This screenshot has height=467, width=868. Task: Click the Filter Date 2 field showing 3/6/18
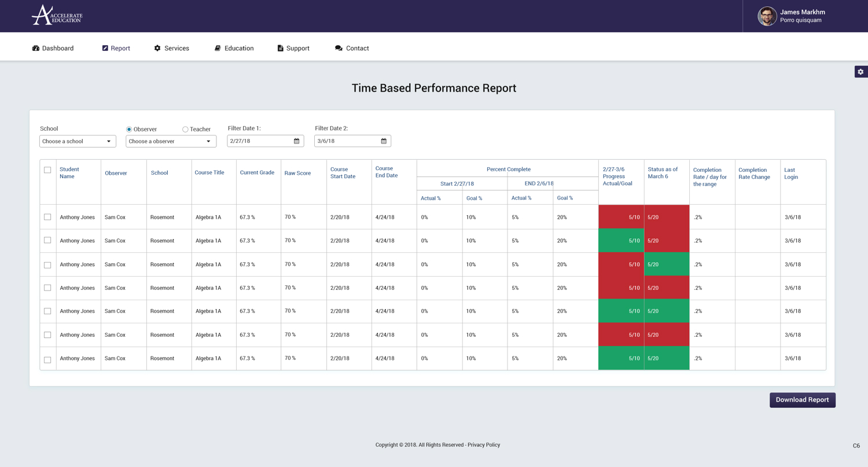point(352,141)
